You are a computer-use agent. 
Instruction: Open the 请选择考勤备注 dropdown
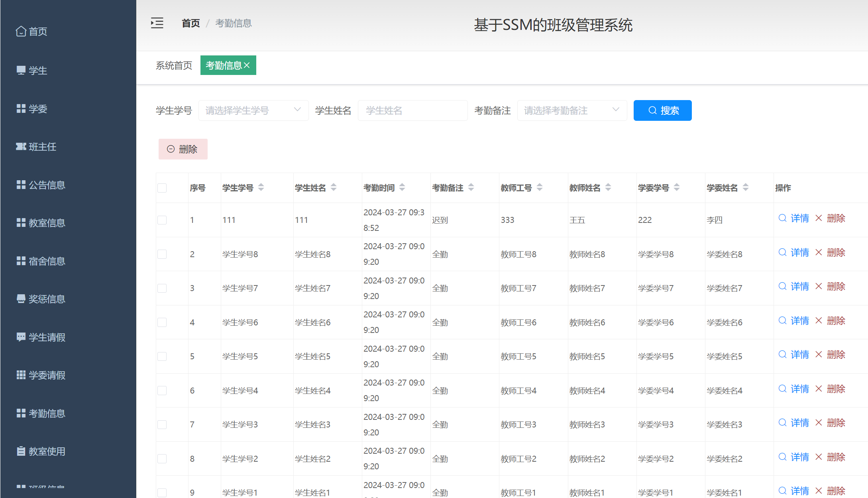coord(572,110)
